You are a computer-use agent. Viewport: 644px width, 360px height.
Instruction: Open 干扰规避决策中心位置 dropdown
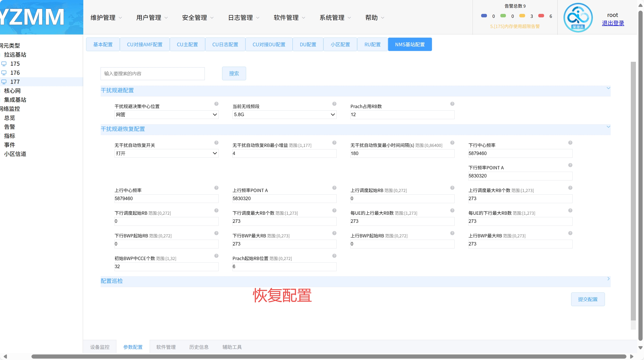coord(166,115)
